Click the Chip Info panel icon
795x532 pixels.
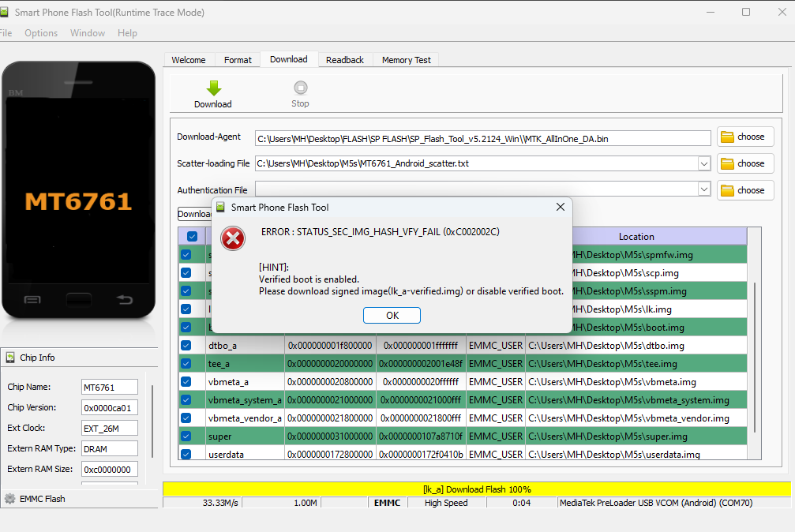pos(10,358)
